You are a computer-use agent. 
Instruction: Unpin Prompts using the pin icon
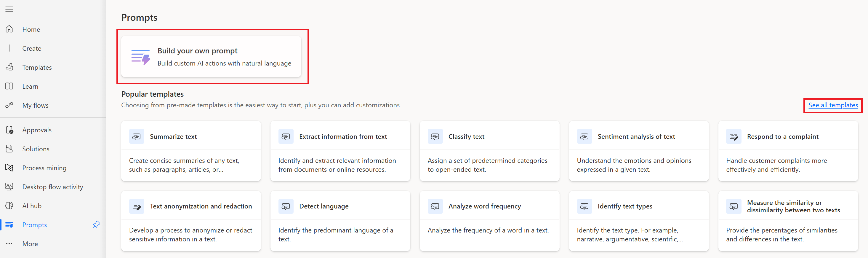96,224
